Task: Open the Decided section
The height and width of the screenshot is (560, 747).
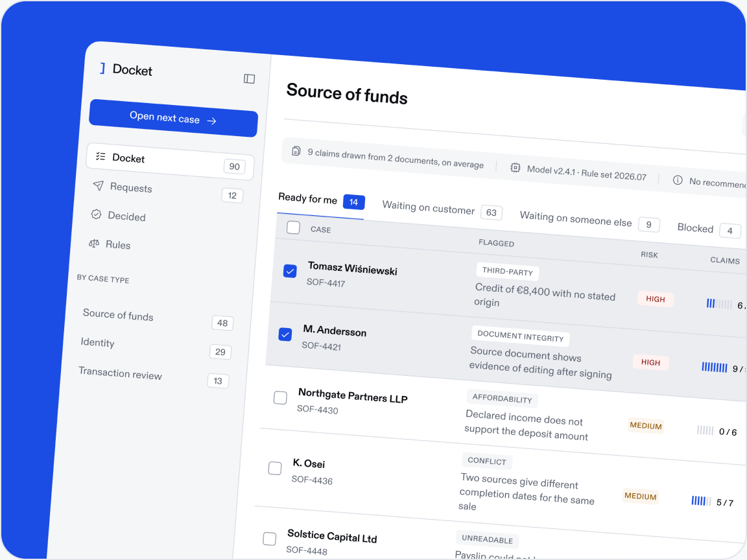Action: click(126, 216)
